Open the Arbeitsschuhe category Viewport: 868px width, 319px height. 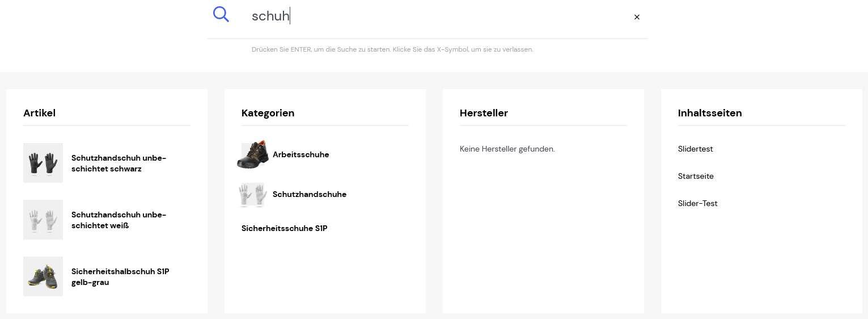[x=301, y=154]
